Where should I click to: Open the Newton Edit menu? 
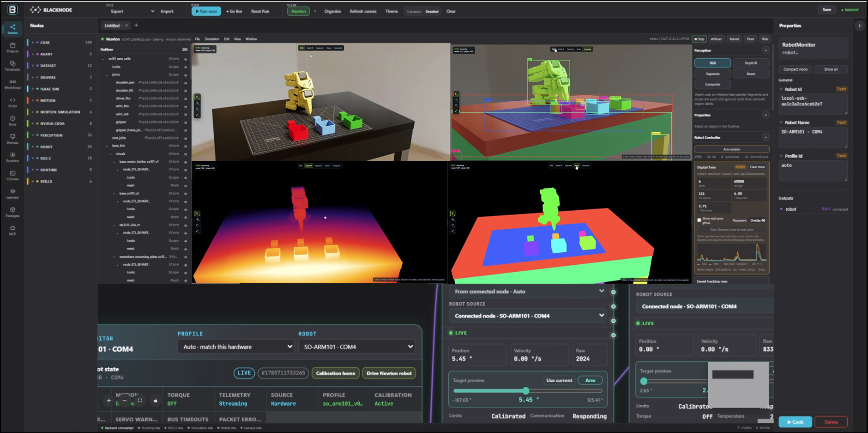[x=227, y=39]
